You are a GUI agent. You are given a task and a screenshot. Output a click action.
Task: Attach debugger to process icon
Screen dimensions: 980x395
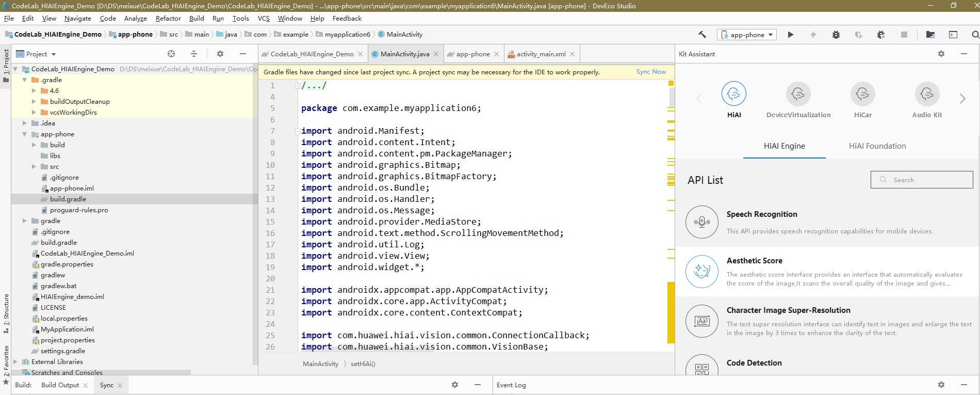pyautogui.click(x=881, y=35)
